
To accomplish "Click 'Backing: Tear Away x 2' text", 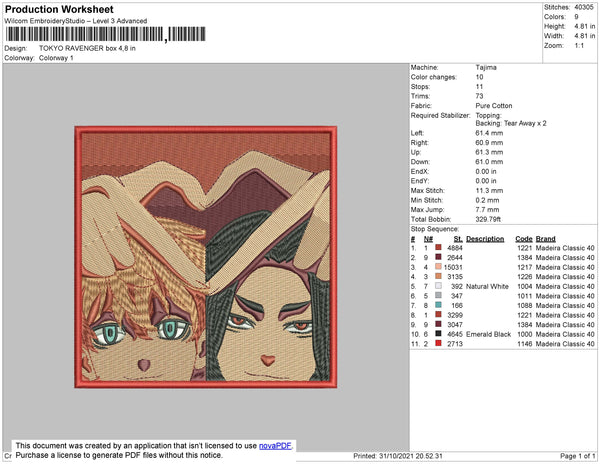I will [511, 123].
